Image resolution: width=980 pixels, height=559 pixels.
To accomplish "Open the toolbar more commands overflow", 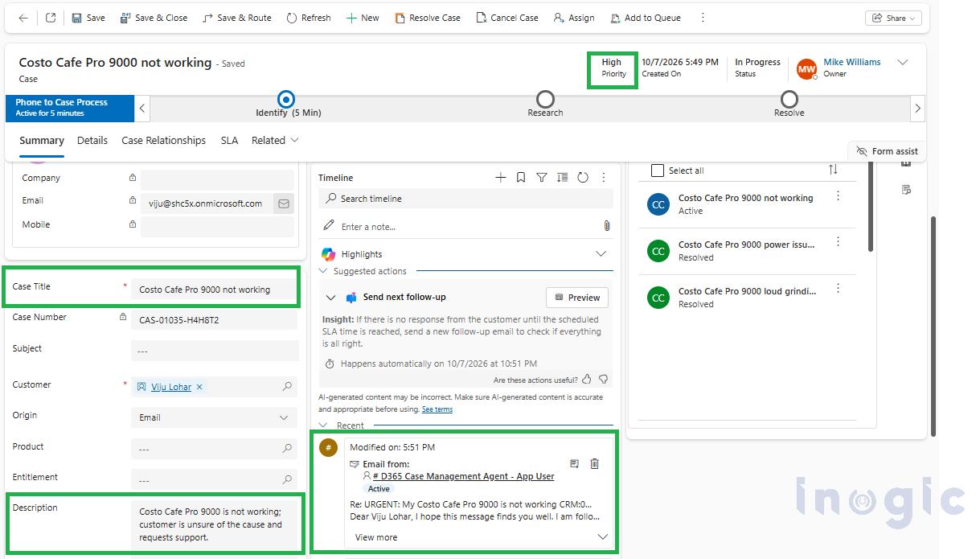I will pos(703,18).
